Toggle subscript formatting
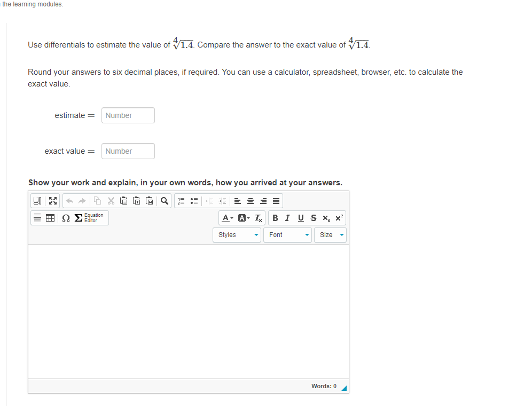Image resolution: width=532 pixels, height=409 pixels. (x=326, y=218)
